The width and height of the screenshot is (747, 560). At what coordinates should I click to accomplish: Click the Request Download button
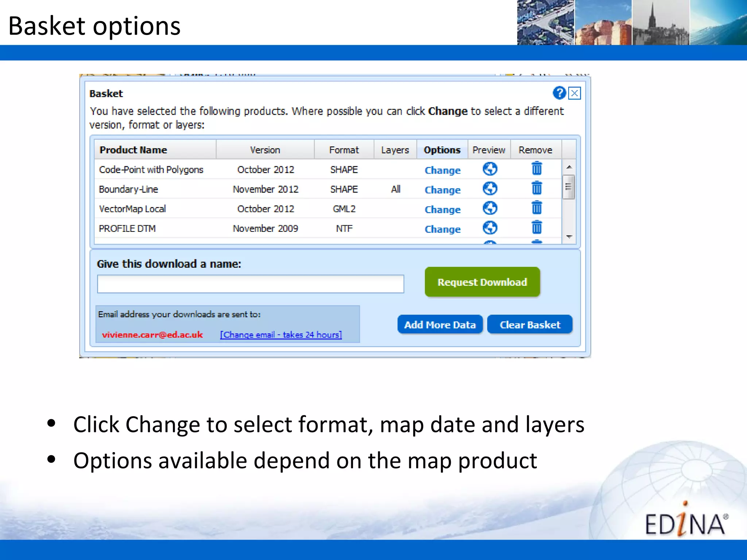click(482, 282)
